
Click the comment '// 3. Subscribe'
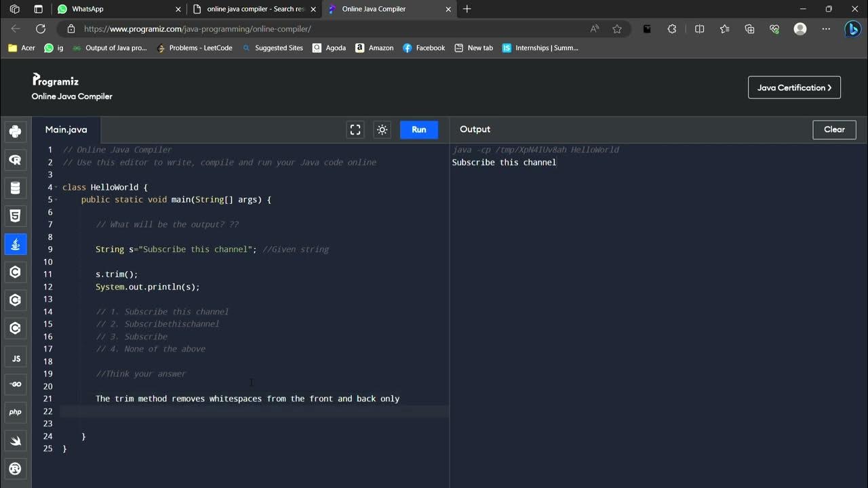(132, 337)
